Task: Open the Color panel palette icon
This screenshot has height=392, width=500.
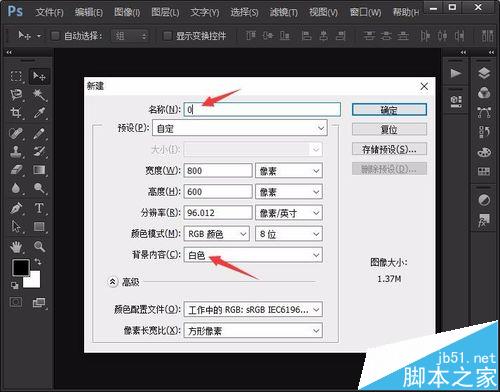Action: coord(484,152)
